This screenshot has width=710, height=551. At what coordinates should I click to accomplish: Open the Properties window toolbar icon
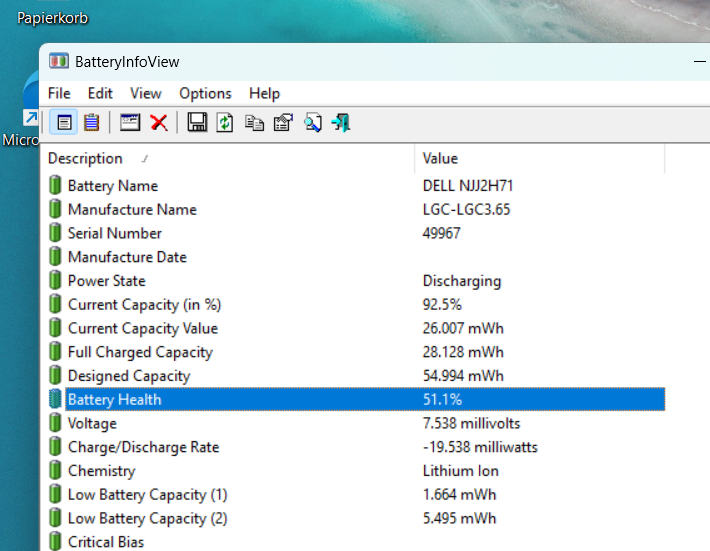pyautogui.click(x=130, y=122)
